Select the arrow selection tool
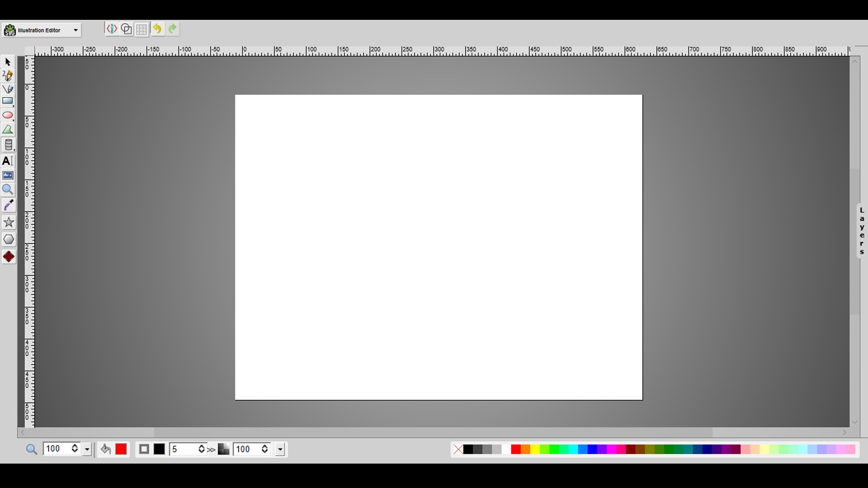Screen dimensions: 868x488 [8, 62]
